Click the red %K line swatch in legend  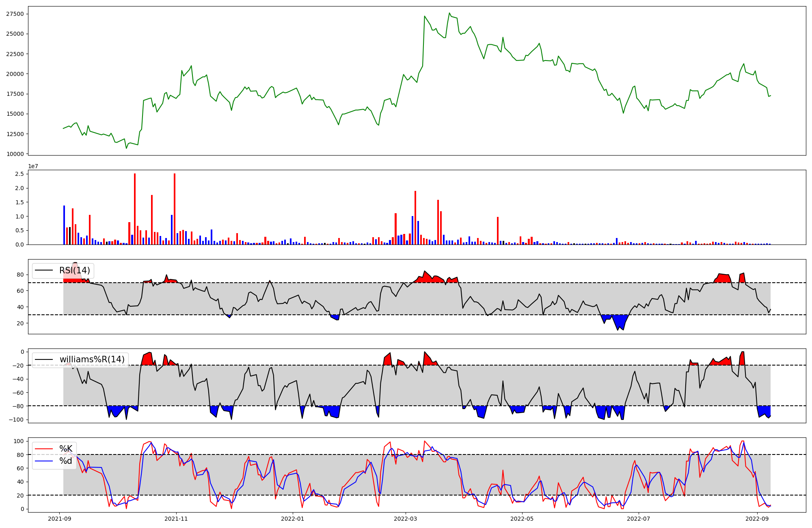[44, 449]
